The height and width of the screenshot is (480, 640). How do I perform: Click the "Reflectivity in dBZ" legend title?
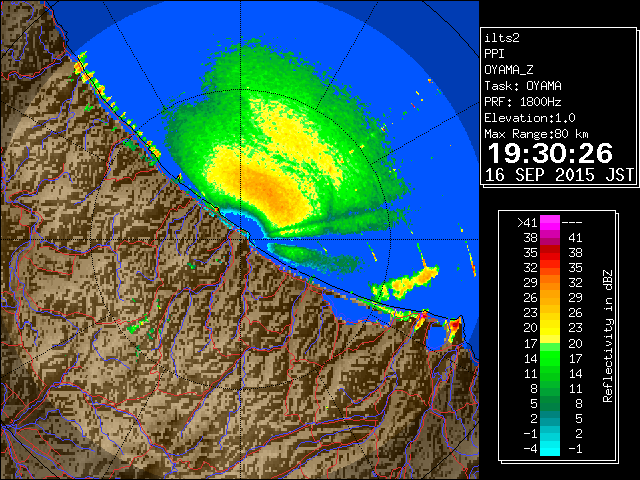click(608, 336)
